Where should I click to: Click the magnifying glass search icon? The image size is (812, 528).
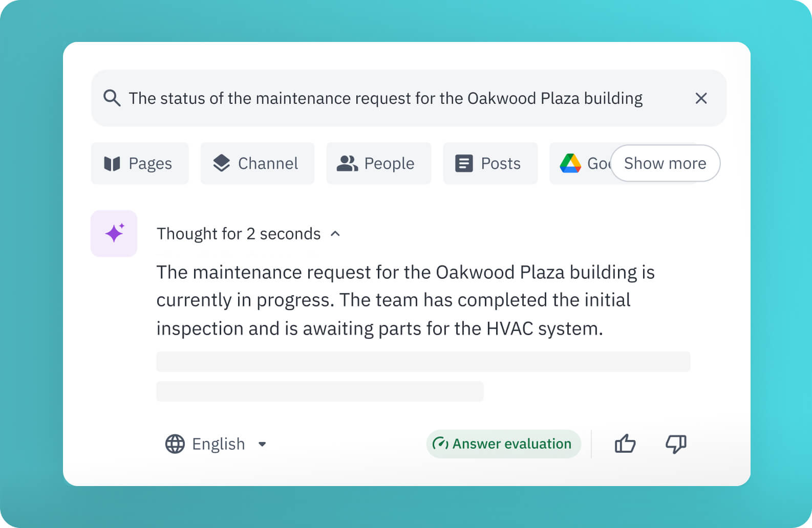click(112, 98)
